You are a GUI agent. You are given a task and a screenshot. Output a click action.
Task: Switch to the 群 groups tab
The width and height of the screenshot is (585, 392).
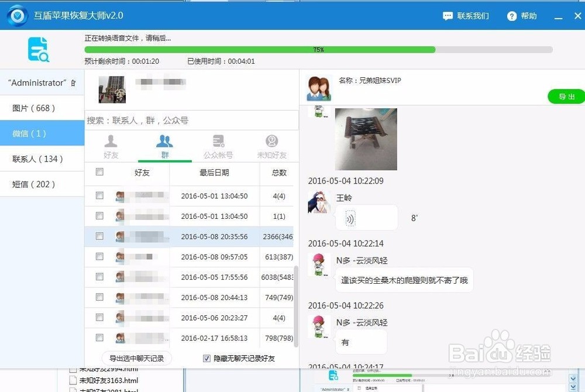click(164, 146)
